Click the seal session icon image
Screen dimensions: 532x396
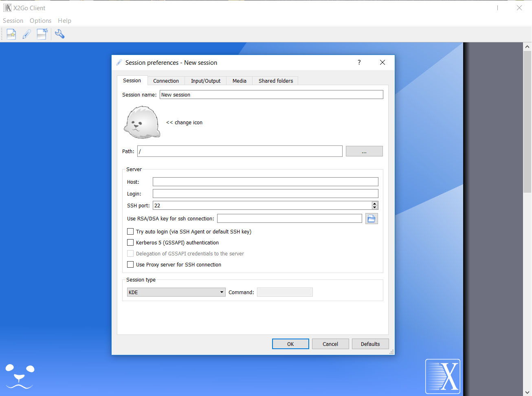pos(142,122)
